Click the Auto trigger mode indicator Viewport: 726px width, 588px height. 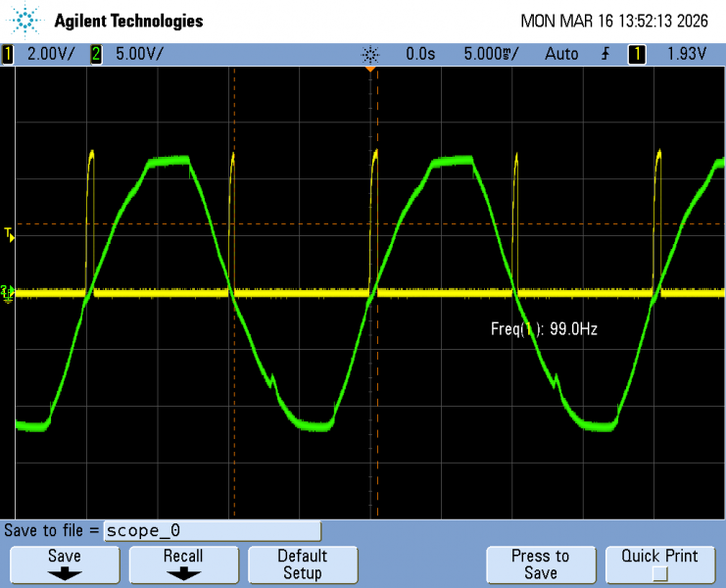click(561, 55)
